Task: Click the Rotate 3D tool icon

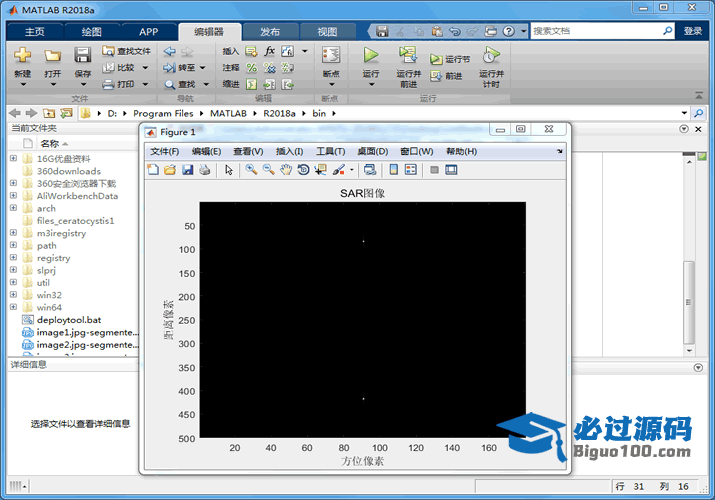Action: [303, 170]
